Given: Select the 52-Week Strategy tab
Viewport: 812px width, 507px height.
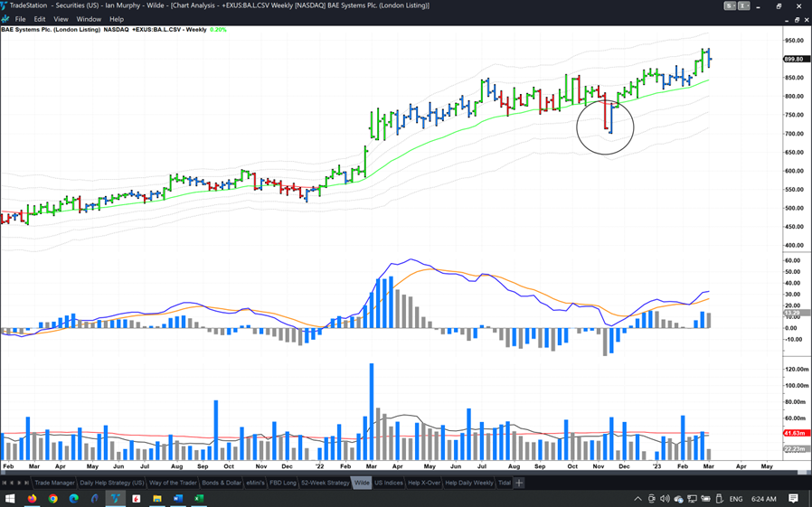Looking at the screenshot, I should pyautogui.click(x=326, y=483).
